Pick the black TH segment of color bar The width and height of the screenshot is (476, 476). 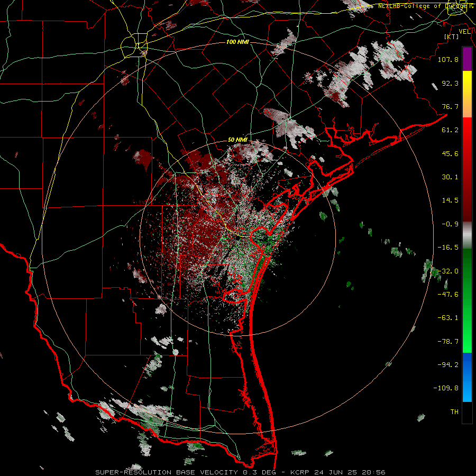(467, 412)
